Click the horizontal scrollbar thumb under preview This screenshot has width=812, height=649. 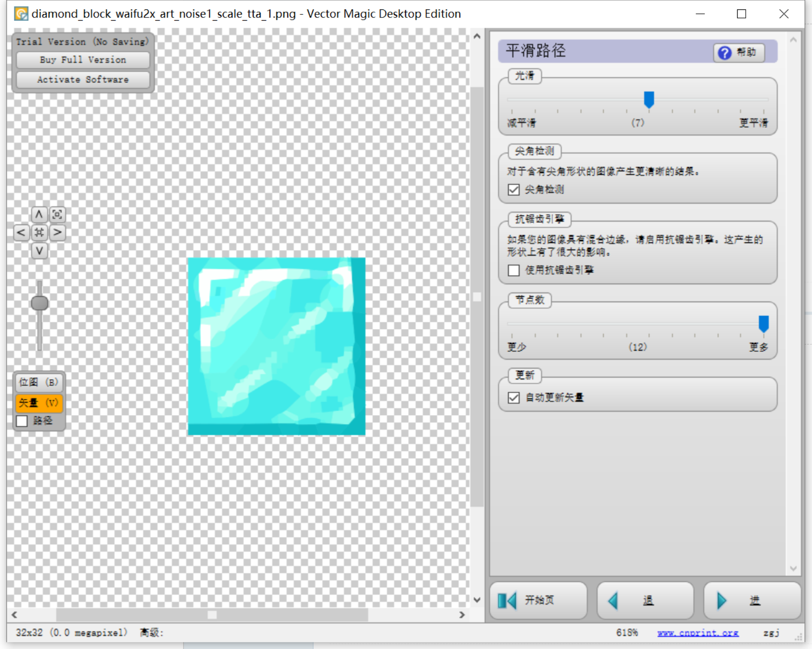212,615
